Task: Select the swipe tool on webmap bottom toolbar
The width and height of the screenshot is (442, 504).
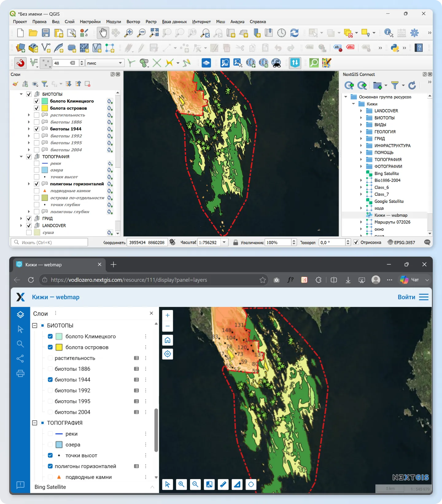Action: (209, 484)
